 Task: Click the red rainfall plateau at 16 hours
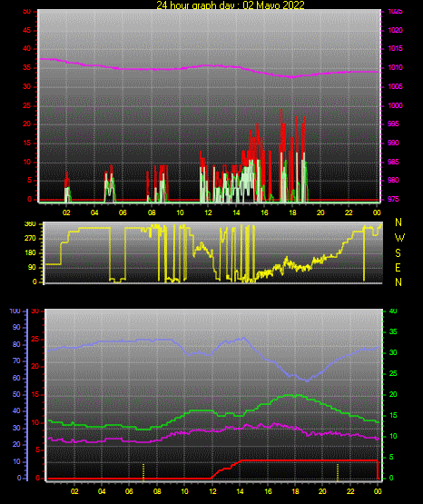268,460
